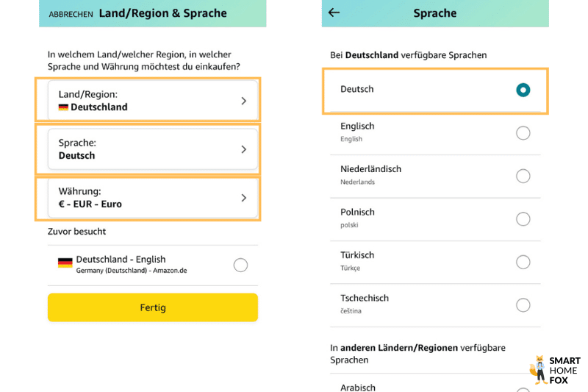The image size is (588, 392).
Task: Click the Smart Home Fox logo
Action: pos(555,370)
